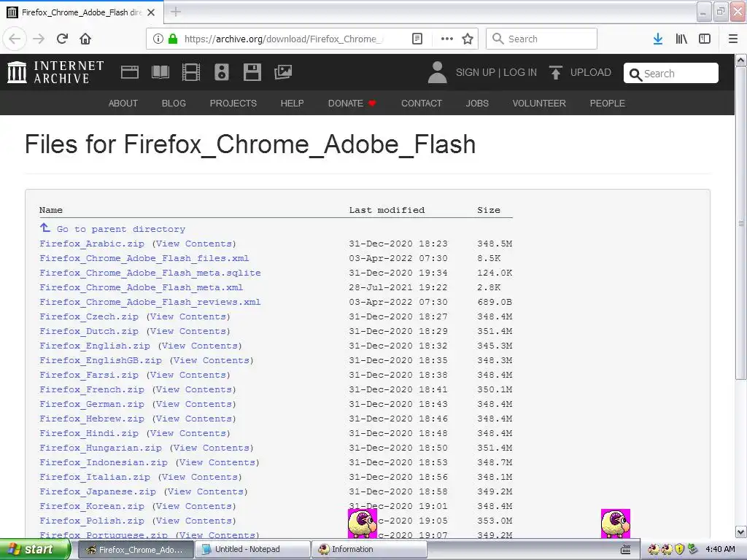747x560 pixels.
Task: Show site information icon in address bar
Action: click(158, 39)
